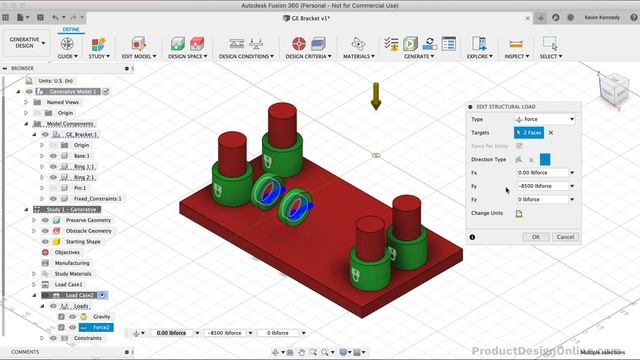Clear the Targets selection X
This screenshot has height=360, width=640.
pyautogui.click(x=551, y=133)
